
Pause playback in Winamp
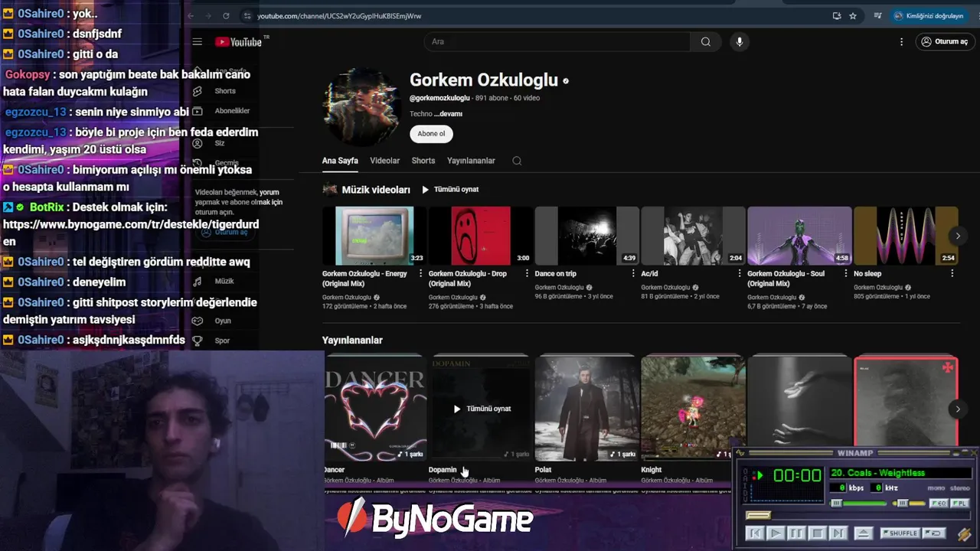tap(796, 533)
